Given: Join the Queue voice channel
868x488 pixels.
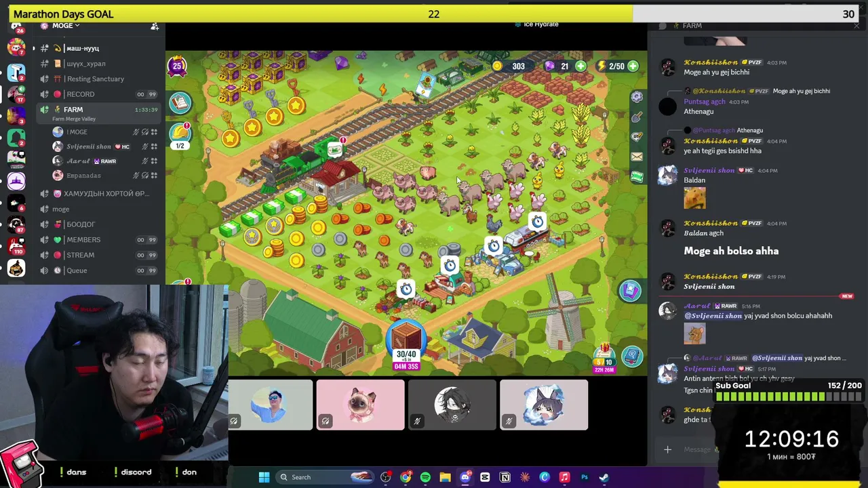Looking at the screenshot, I should pos(99,270).
